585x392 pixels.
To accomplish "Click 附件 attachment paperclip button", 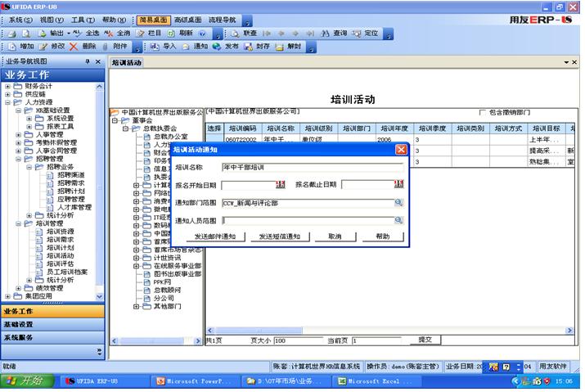I will click(115, 47).
